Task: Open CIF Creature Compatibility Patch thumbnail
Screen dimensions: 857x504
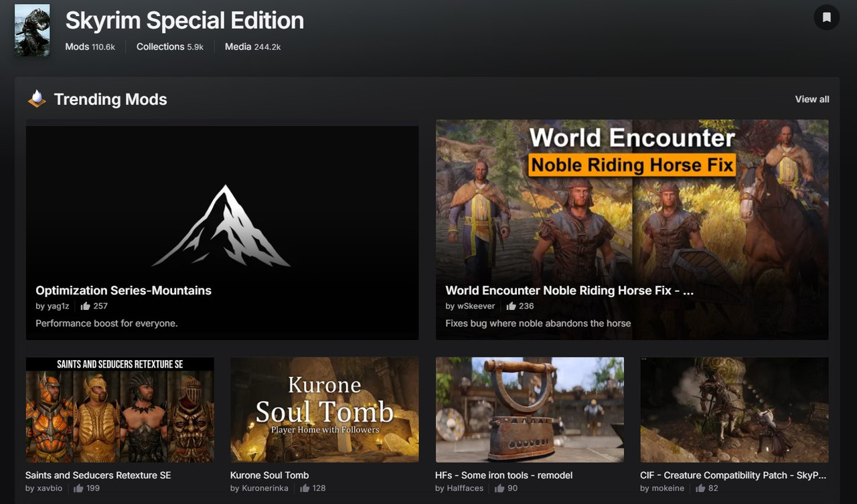Action: click(x=734, y=410)
